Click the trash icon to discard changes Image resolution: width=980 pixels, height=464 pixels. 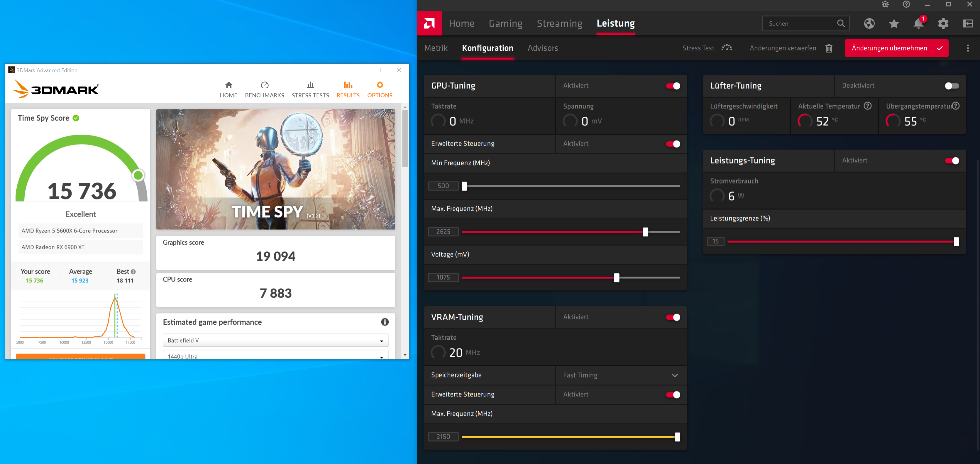[x=829, y=48]
